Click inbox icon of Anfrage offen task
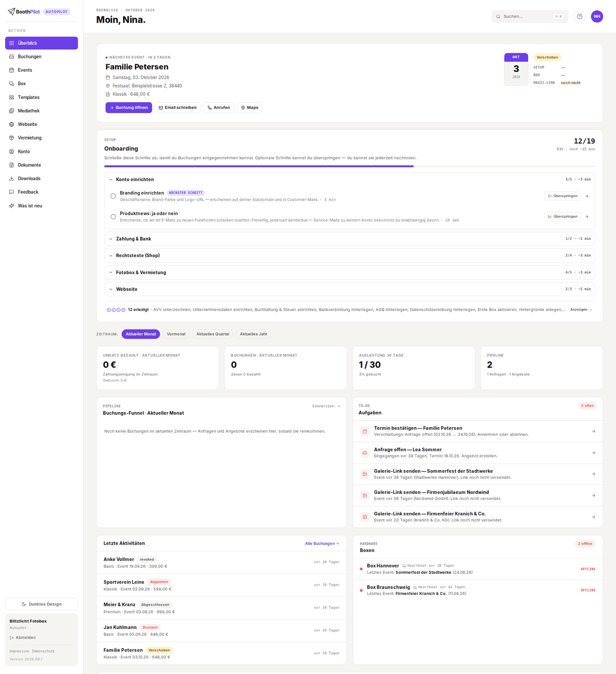This screenshot has width=616, height=674. [x=364, y=453]
